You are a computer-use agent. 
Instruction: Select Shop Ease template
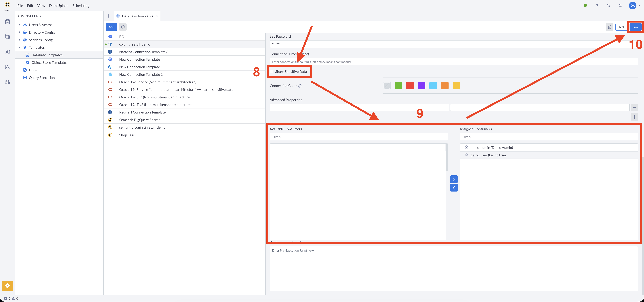[185, 135]
